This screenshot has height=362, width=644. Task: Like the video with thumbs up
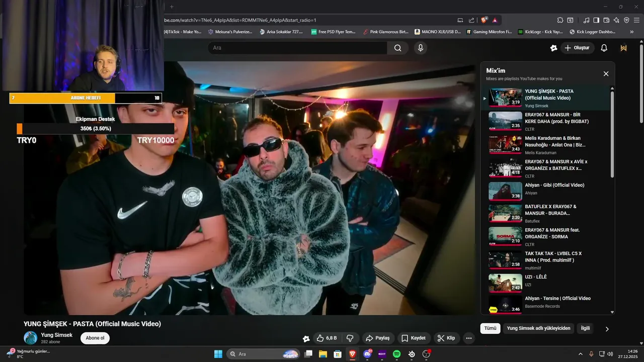(x=327, y=338)
